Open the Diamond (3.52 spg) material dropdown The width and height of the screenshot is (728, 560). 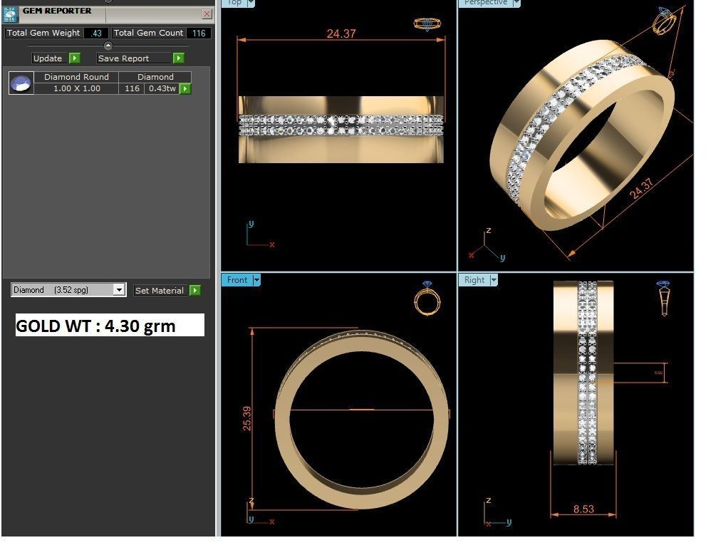120,290
